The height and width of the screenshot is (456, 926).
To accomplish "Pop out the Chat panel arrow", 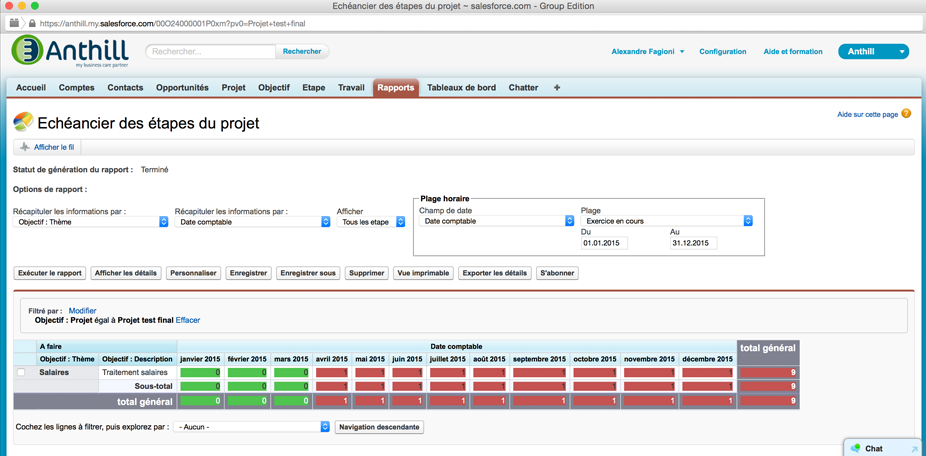I will 915,449.
